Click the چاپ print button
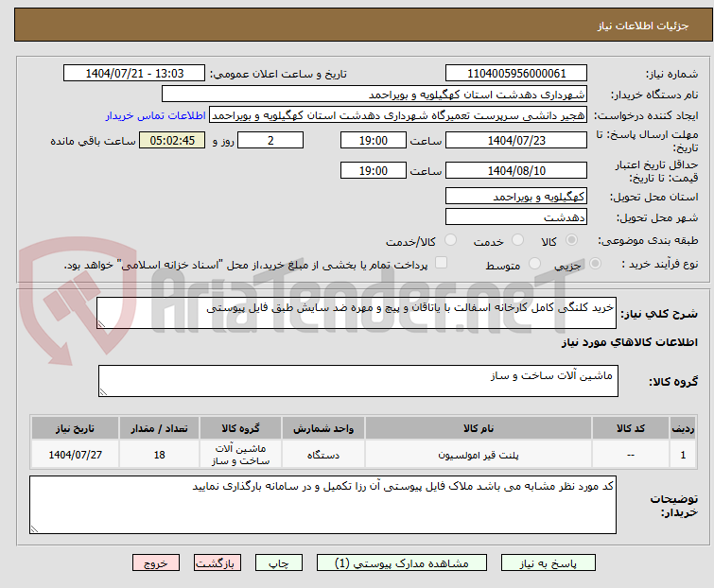The height and width of the screenshot is (588, 714). tap(279, 563)
